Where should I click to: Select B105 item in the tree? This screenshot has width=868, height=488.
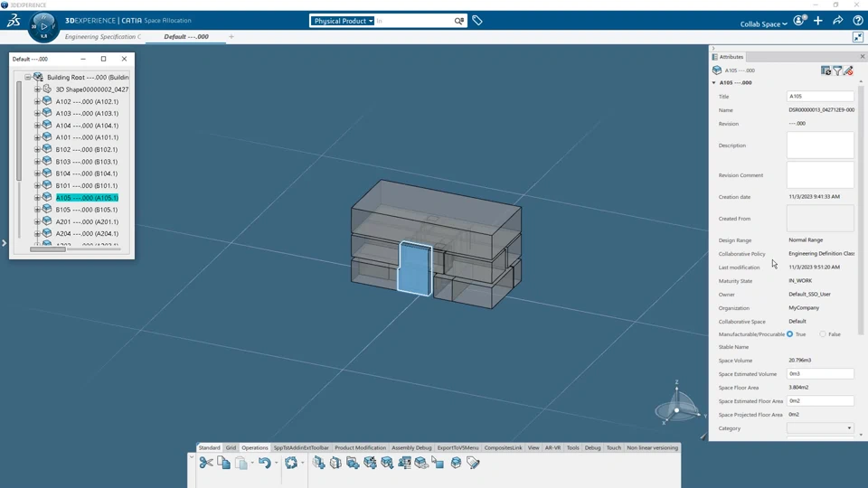click(x=87, y=210)
